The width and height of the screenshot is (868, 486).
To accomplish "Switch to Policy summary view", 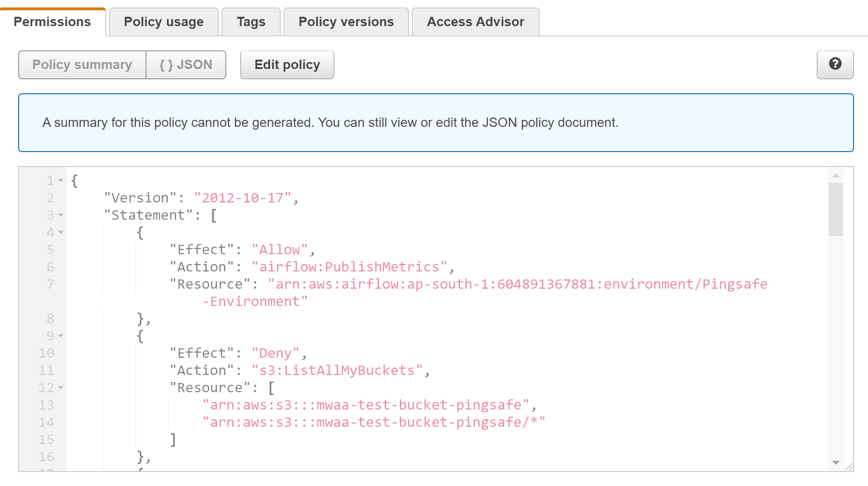I will point(82,65).
